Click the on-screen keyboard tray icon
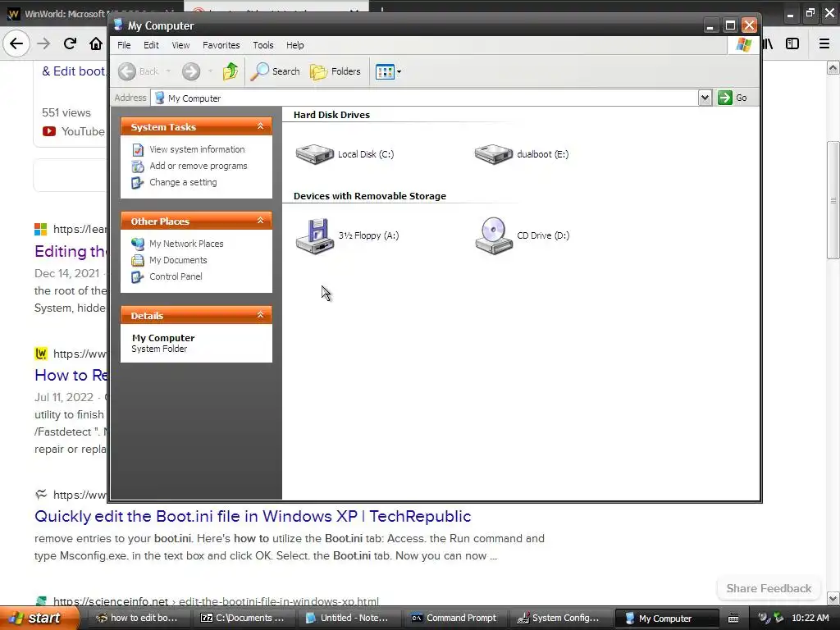The height and width of the screenshot is (630, 840). [x=733, y=619]
